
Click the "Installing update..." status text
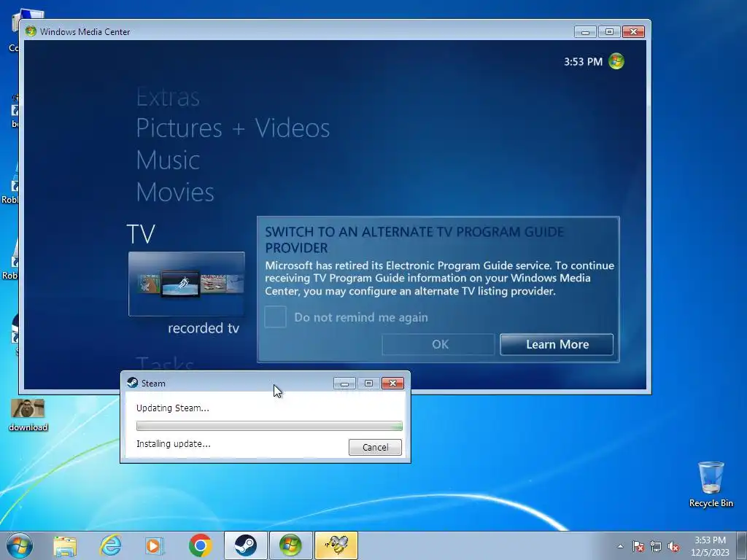[x=174, y=444]
